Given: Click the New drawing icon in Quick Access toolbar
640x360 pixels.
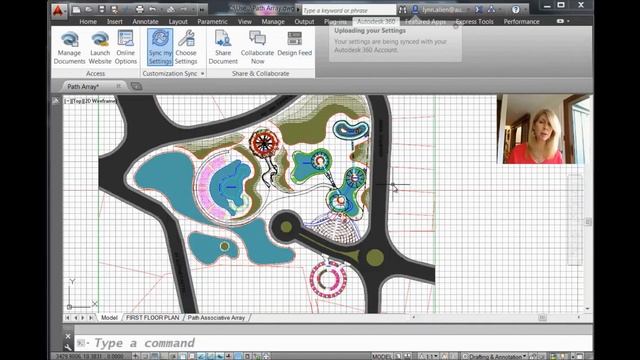Looking at the screenshot, I should pos(76,9).
